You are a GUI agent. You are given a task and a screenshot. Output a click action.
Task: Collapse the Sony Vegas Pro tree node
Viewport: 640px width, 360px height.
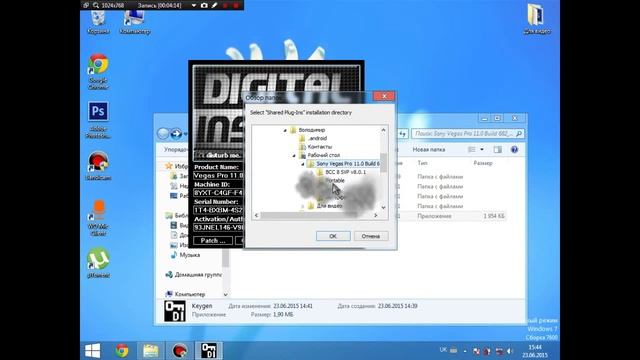pyautogui.click(x=302, y=164)
